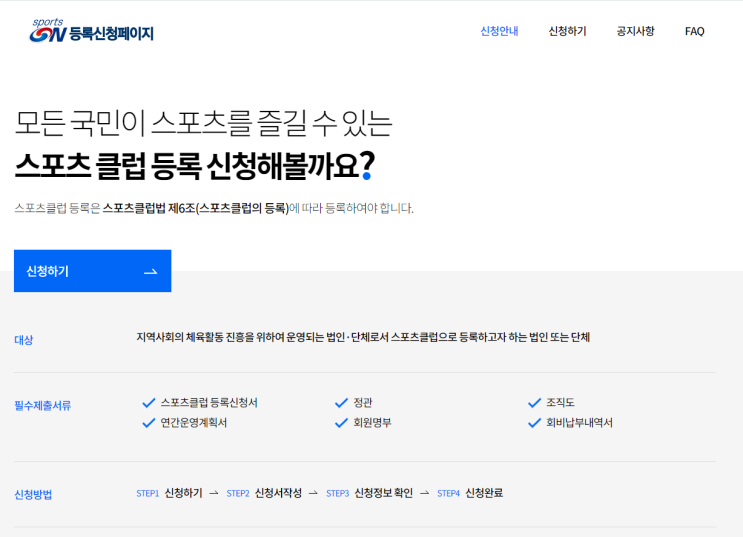The width and height of the screenshot is (743, 537).
Task: Select the text 회비납부내역서
Action: (579, 423)
